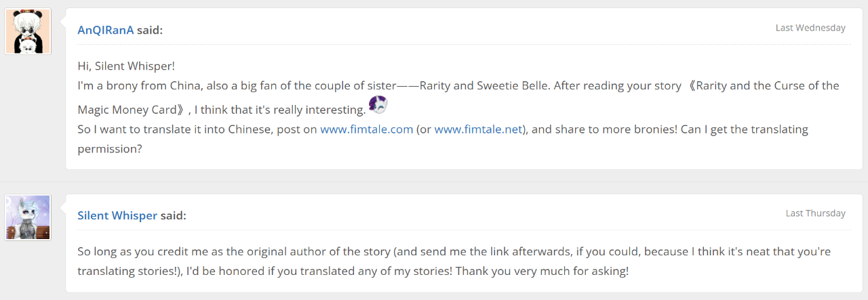
Task: Click the "I'm a brony from China" text
Action: 136,86
